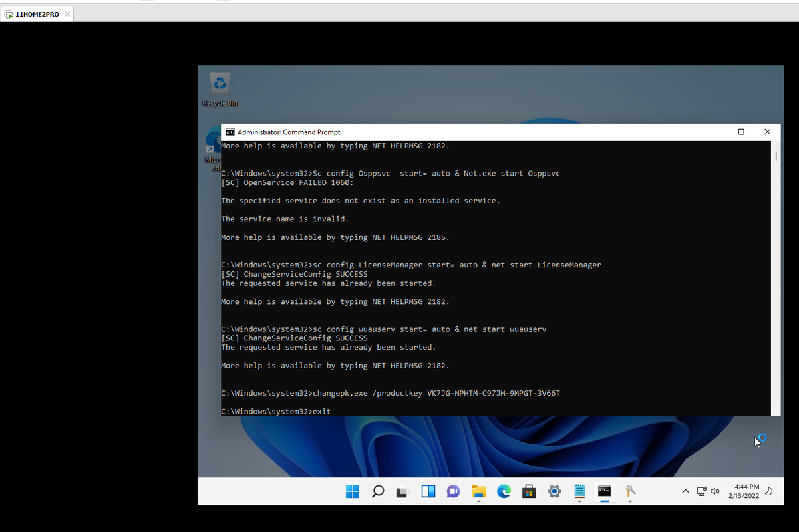Click 'The service name is invalid.' line

coord(285,219)
